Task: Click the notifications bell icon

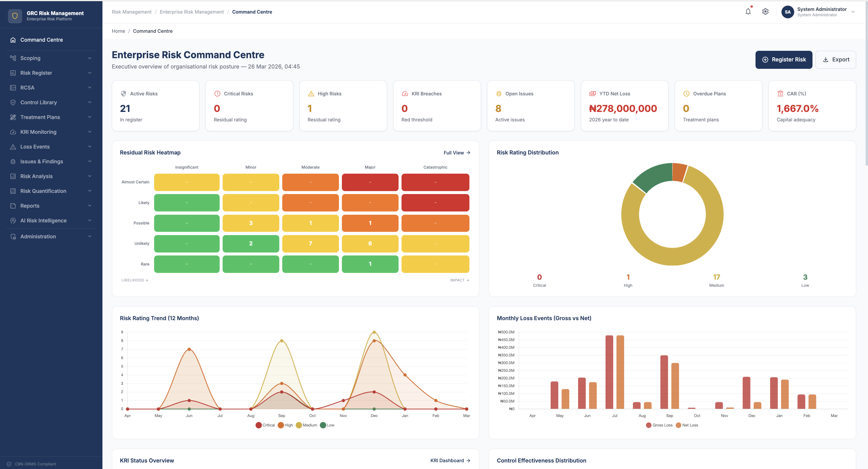Action: click(748, 12)
